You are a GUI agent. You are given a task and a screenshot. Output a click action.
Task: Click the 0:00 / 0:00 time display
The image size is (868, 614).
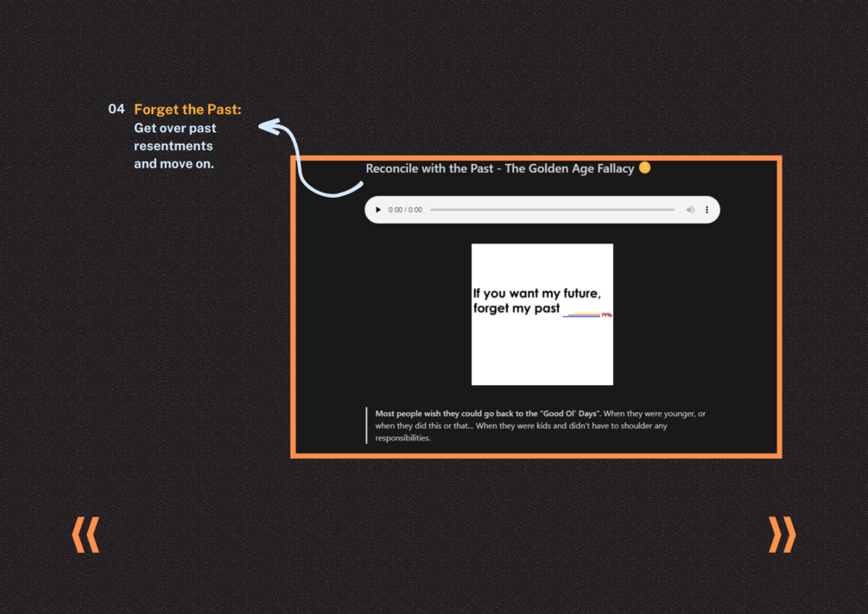[405, 210]
